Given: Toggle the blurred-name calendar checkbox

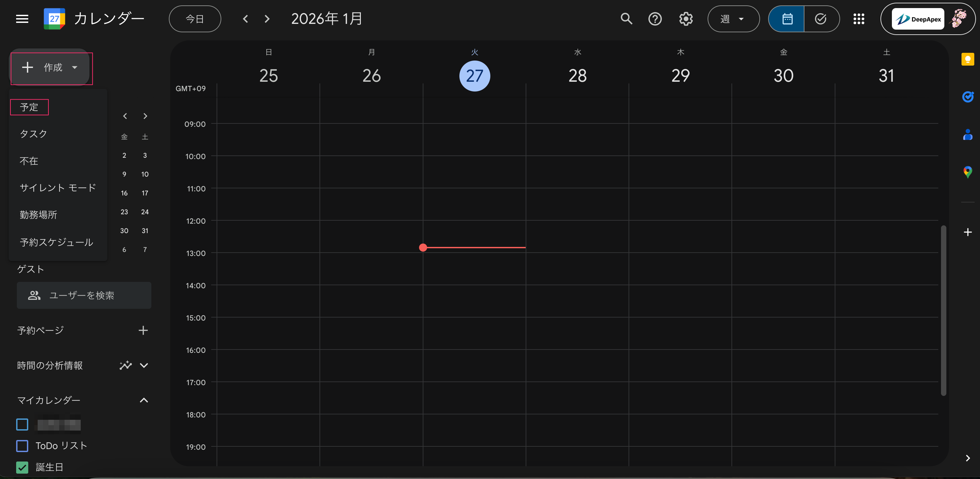Looking at the screenshot, I should pos(23,424).
